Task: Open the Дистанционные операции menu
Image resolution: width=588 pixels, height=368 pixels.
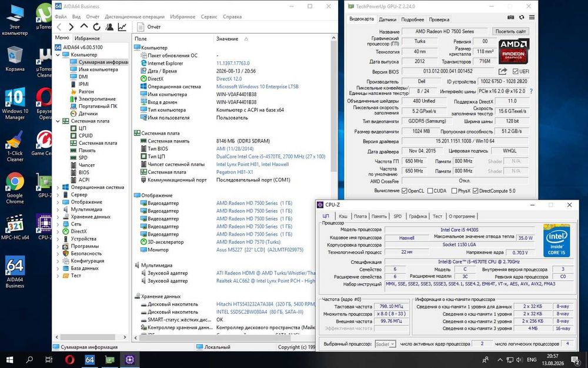Action: pyautogui.click(x=135, y=16)
